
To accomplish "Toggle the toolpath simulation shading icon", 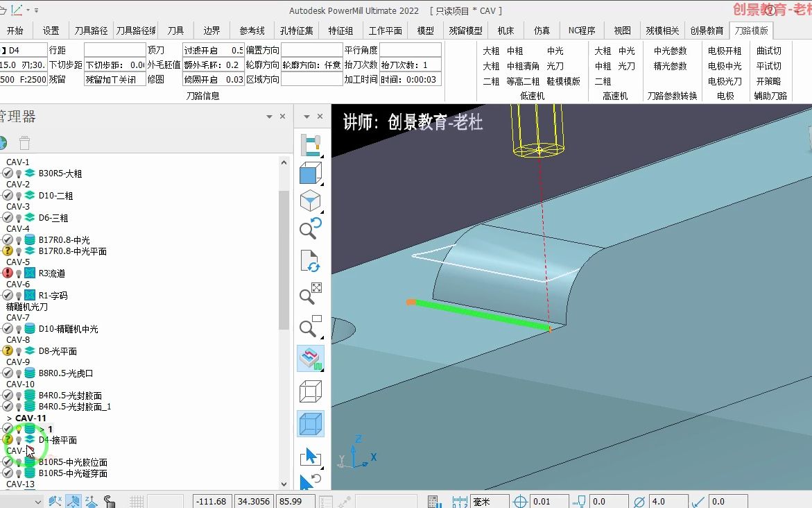I will click(x=311, y=359).
